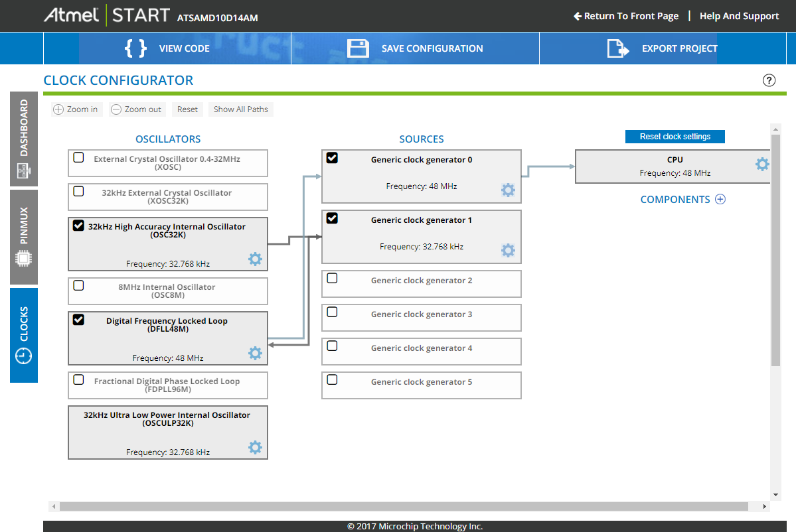Open settings gear for OSC32K oscillator
This screenshot has width=796, height=532.
(x=255, y=259)
